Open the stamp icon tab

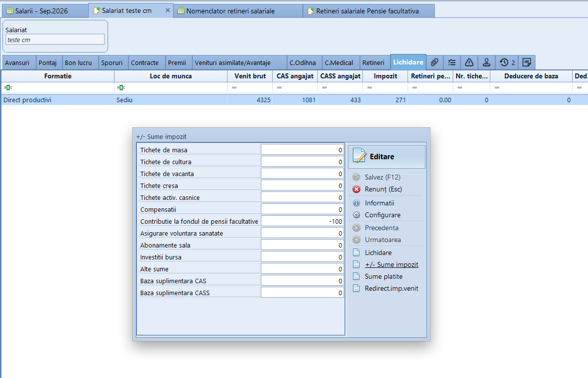tap(486, 63)
